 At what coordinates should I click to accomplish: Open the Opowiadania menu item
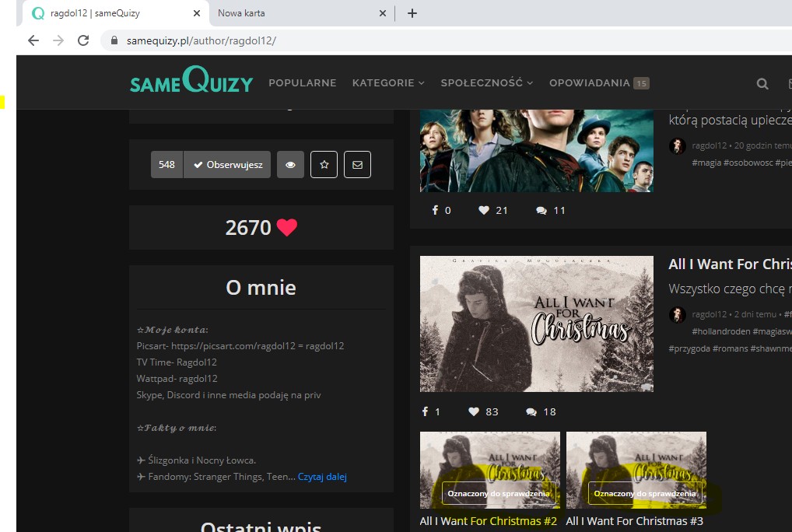[589, 83]
